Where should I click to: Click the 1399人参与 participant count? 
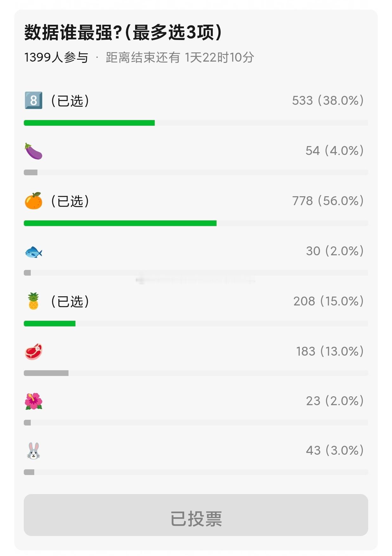point(56,57)
